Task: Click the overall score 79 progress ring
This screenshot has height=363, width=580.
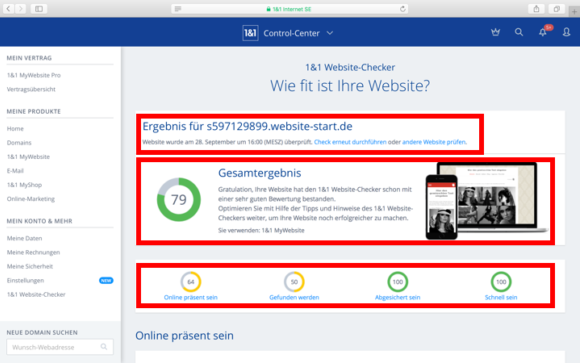Action: coord(179,200)
